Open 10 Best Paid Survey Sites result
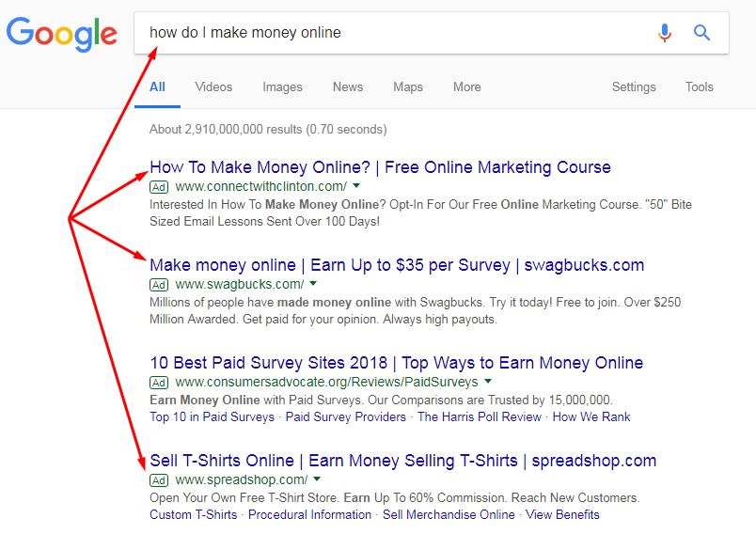756x534 pixels. coord(396,363)
